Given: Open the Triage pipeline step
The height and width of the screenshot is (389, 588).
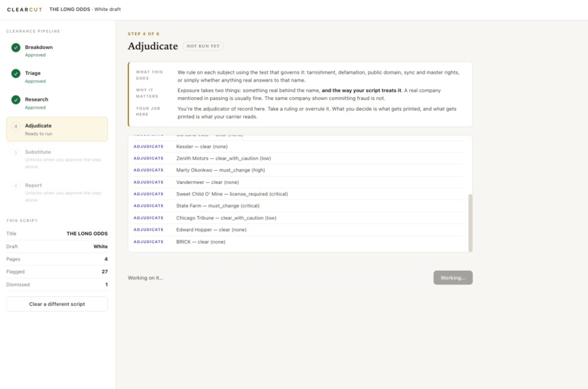Looking at the screenshot, I should pos(57,77).
